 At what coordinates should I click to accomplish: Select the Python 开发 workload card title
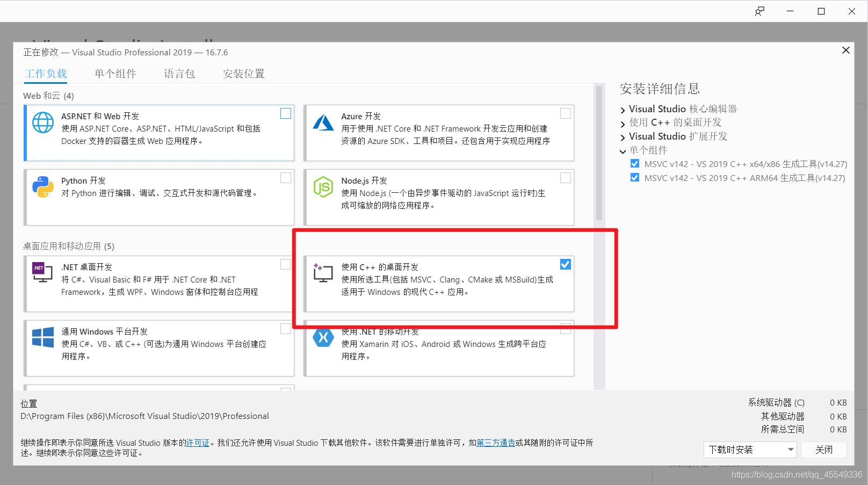(x=83, y=181)
